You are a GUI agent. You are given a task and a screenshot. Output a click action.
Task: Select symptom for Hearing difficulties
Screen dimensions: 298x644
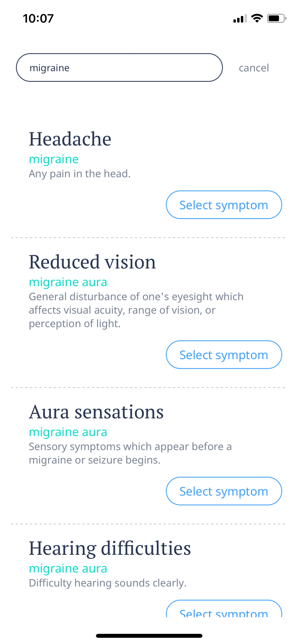point(224,609)
